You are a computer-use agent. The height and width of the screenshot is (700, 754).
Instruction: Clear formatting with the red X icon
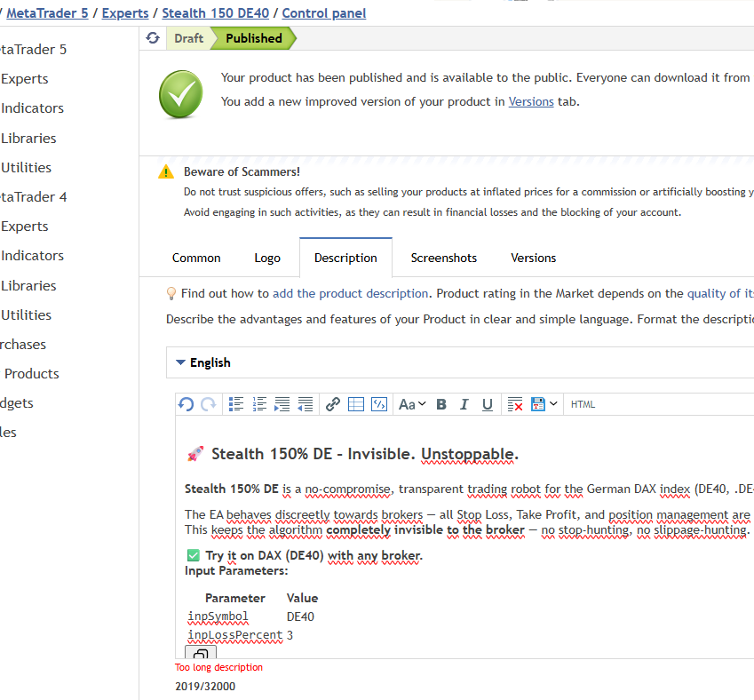515,404
